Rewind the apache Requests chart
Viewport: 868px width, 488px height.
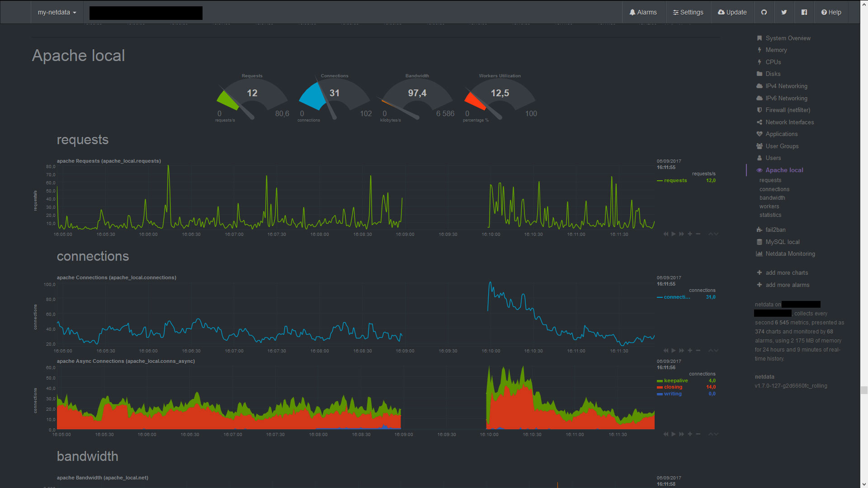665,234
